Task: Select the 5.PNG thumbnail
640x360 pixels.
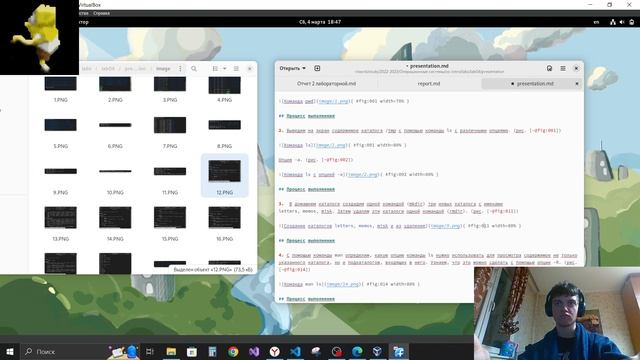Action: pyautogui.click(x=60, y=125)
